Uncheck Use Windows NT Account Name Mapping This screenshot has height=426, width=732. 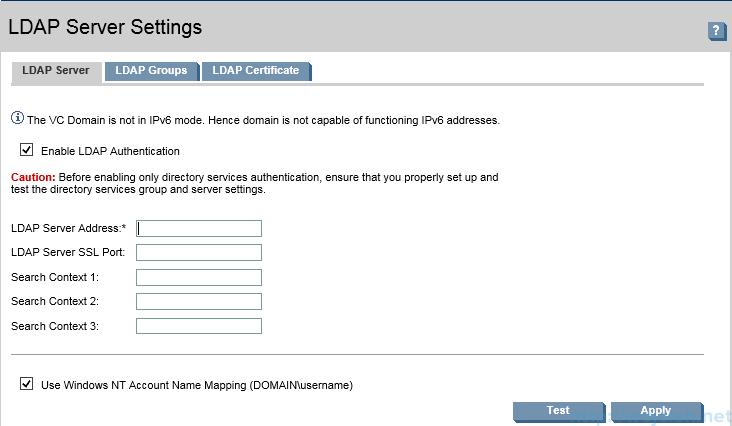click(x=26, y=384)
